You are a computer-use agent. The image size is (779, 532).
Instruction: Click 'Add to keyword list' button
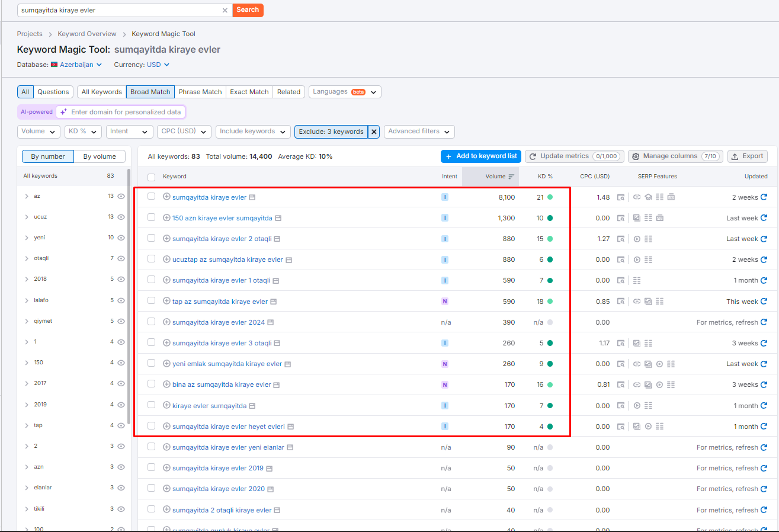click(481, 156)
